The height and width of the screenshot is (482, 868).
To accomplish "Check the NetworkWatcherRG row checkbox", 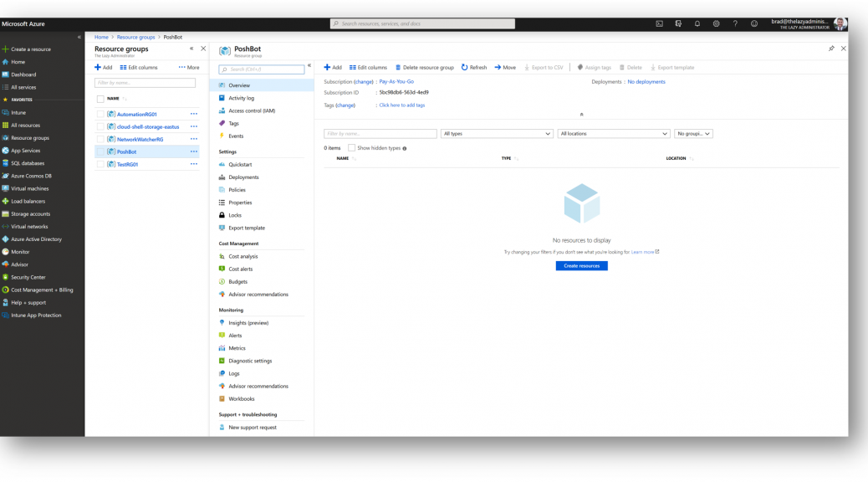I will pyautogui.click(x=100, y=140).
